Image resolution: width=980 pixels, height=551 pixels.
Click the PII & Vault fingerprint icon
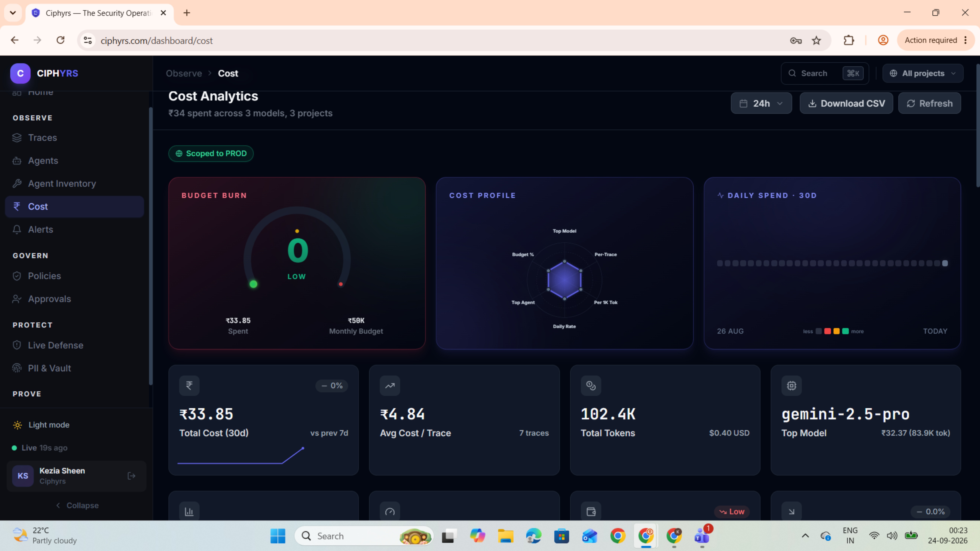[17, 368]
